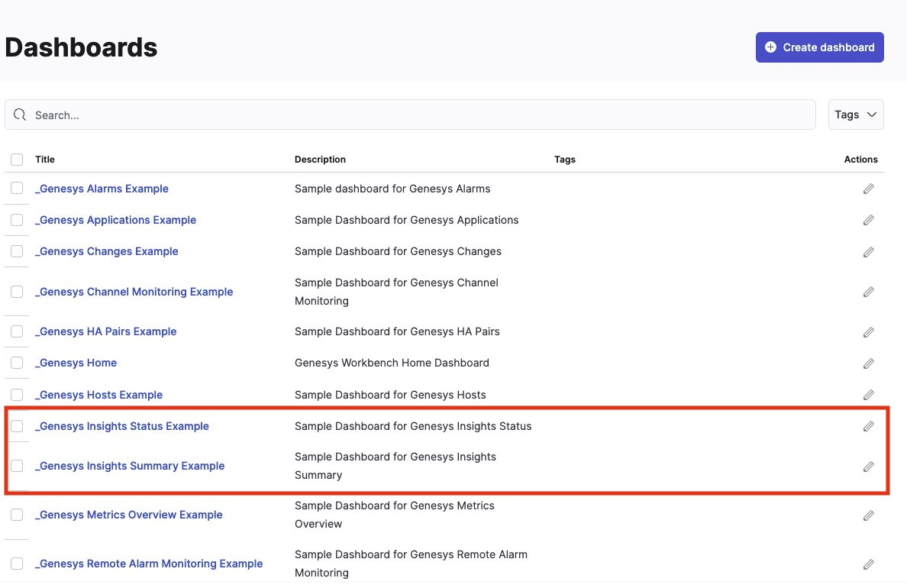Click text "Sample Dashboard for Genesys Changes"

398,251
